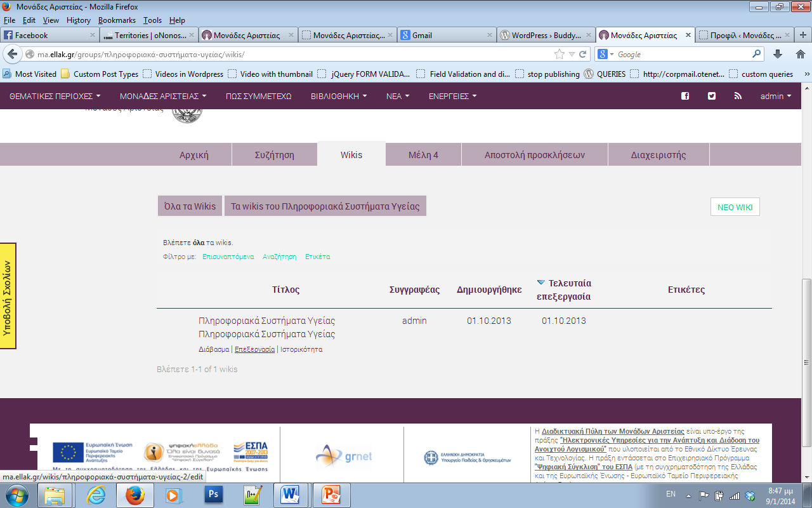The width and height of the screenshot is (812, 508).
Task: Close the Gmail browser tab
Action: pyautogui.click(x=489, y=36)
